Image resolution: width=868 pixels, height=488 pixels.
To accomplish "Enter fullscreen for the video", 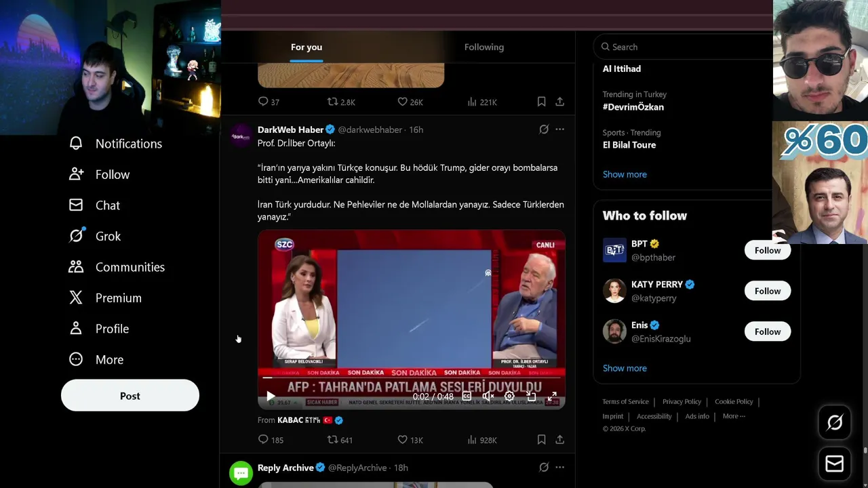I will click(552, 396).
